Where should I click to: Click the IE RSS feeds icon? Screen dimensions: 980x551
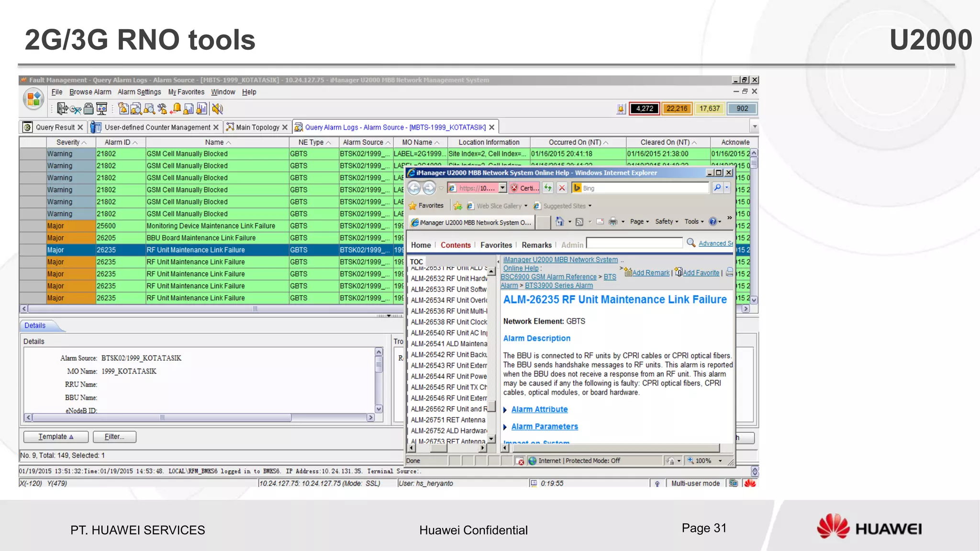[x=579, y=222]
